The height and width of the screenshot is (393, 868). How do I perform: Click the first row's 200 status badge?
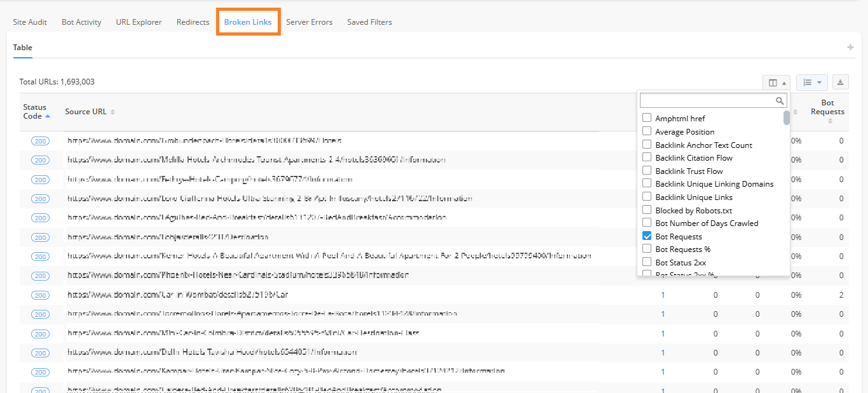40,141
